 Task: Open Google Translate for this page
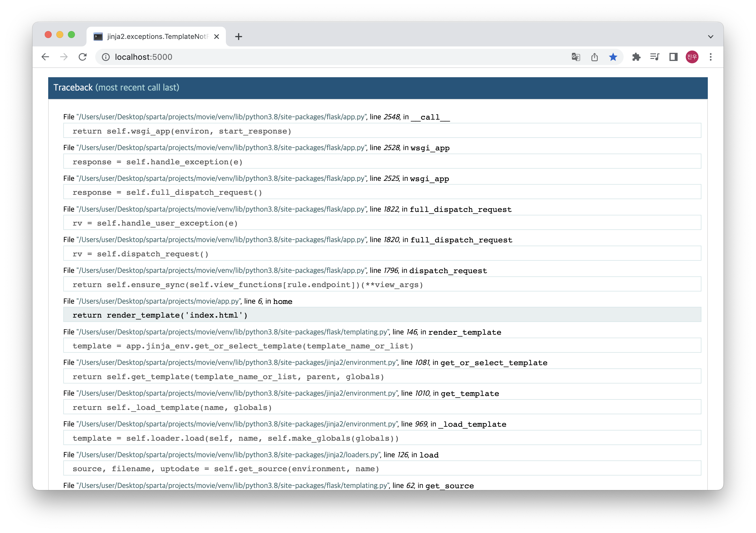575,57
